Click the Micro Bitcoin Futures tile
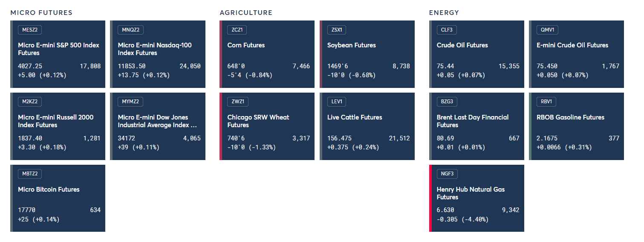The height and width of the screenshot is (242, 644). [x=58, y=198]
